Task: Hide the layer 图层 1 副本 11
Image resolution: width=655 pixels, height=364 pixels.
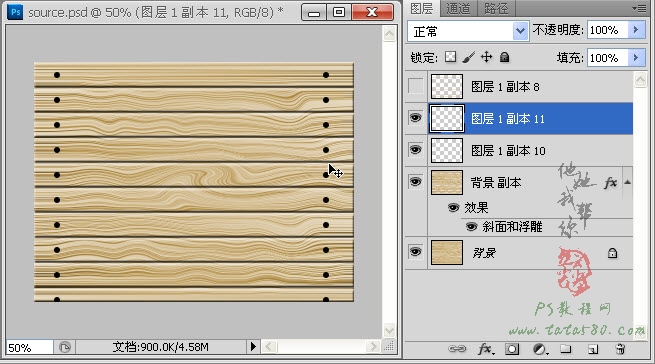Action: [416, 118]
